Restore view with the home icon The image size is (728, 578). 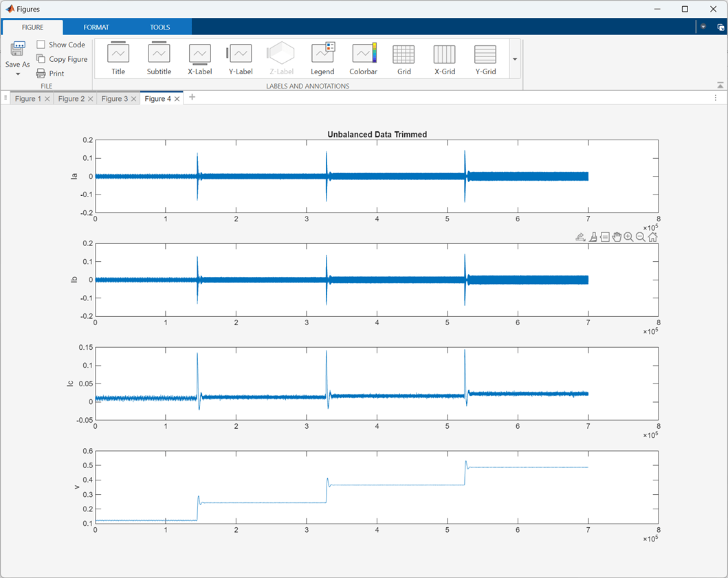pyautogui.click(x=653, y=237)
